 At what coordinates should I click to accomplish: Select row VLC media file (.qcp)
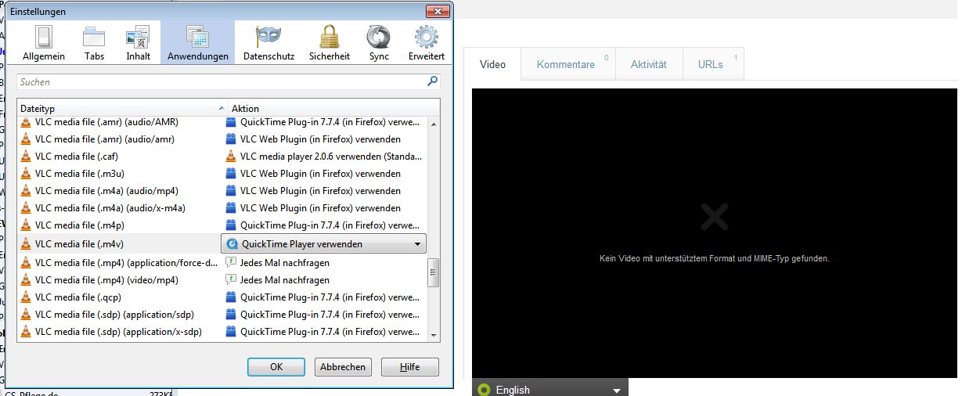(223, 297)
